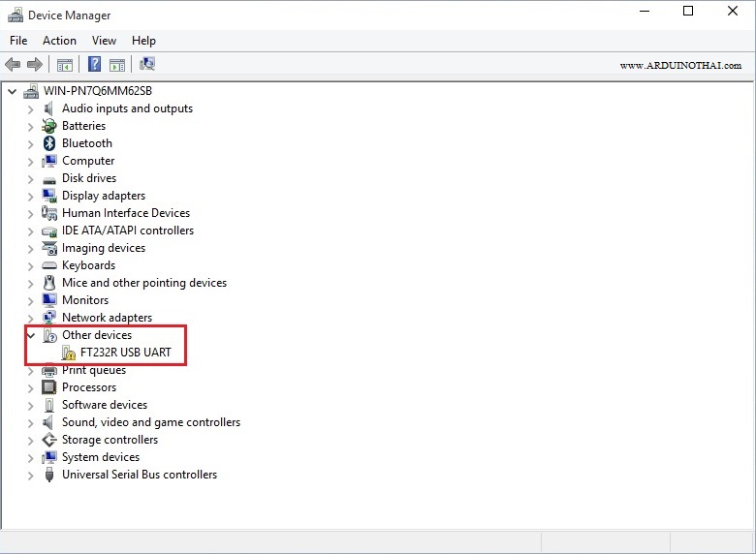Image resolution: width=756 pixels, height=554 pixels.
Task: Select the Processors row
Action: click(x=89, y=386)
